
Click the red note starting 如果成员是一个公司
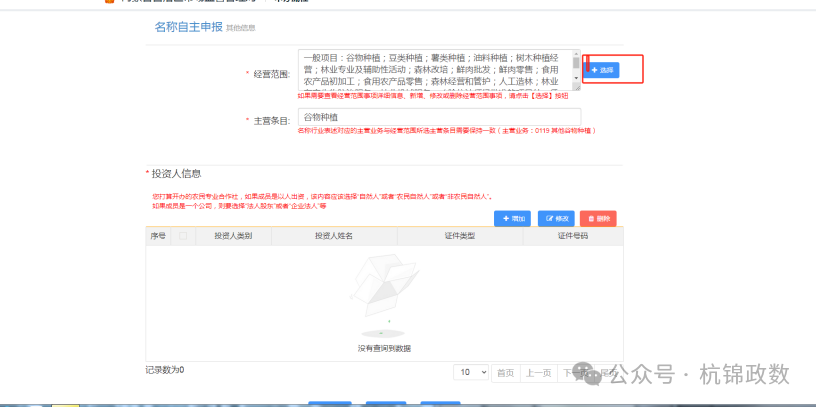pyautogui.click(x=239, y=206)
